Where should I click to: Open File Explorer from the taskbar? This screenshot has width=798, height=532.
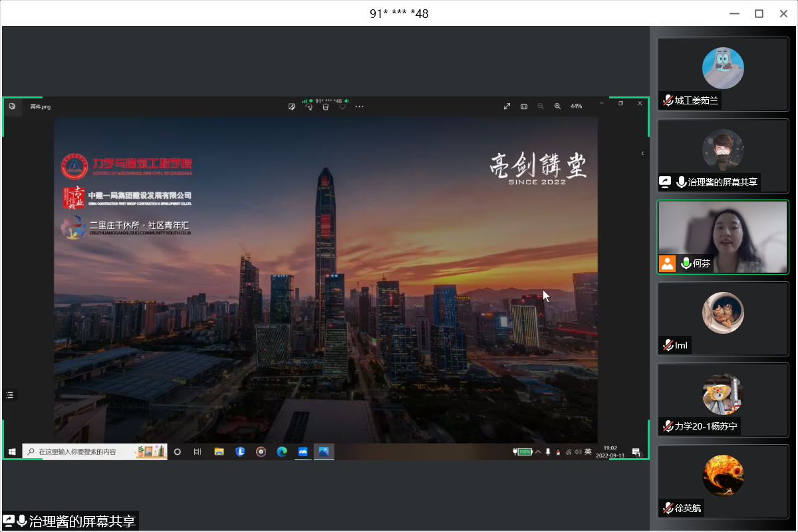click(x=219, y=452)
